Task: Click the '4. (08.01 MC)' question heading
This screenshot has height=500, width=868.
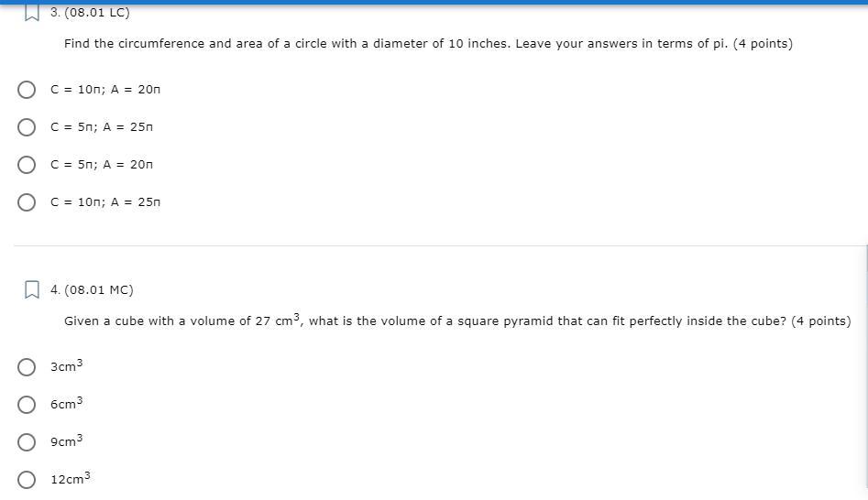Action: 92,290
